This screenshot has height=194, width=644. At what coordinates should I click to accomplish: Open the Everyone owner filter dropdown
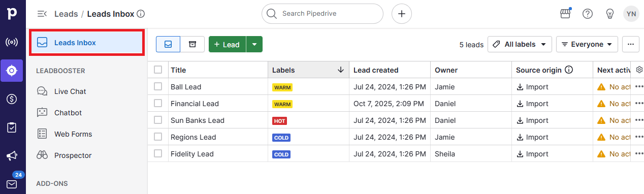click(x=587, y=44)
